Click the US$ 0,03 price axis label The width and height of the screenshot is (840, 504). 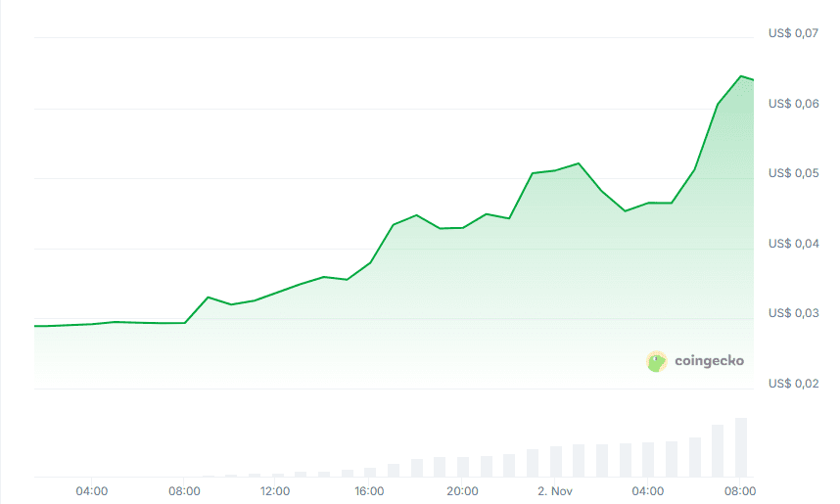click(x=793, y=313)
